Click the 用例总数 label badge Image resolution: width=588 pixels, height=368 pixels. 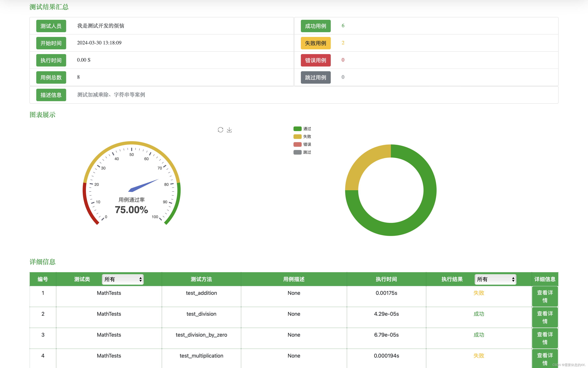click(51, 77)
